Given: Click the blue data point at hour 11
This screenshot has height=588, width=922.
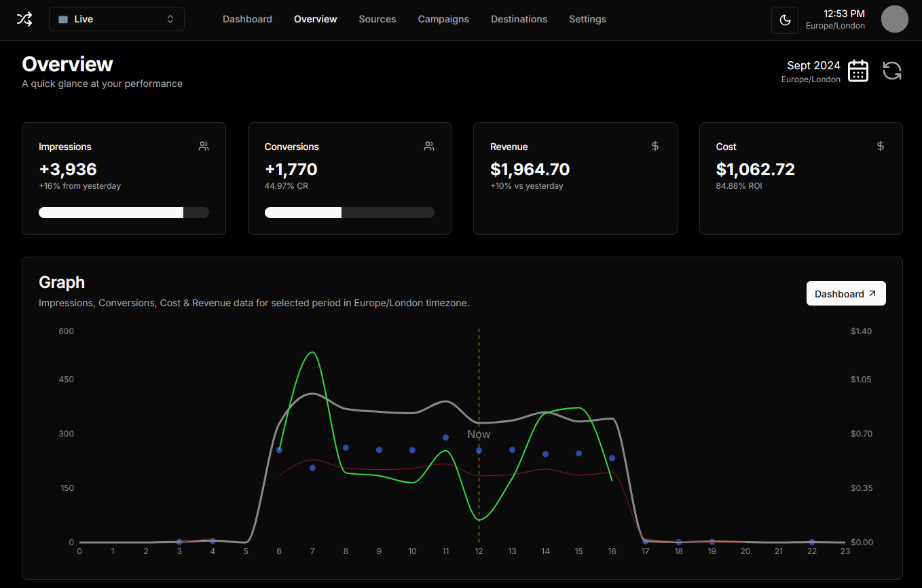Looking at the screenshot, I should tap(445, 438).
